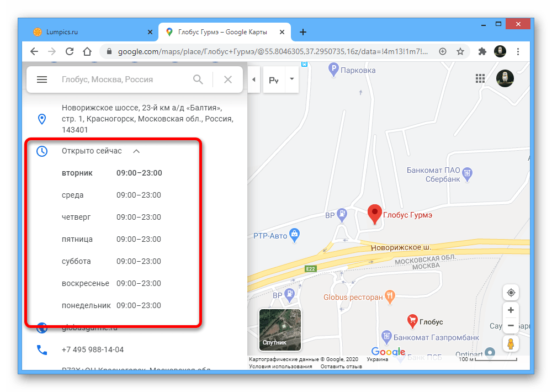Open the Google Maps hamburger menu

tap(42, 80)
